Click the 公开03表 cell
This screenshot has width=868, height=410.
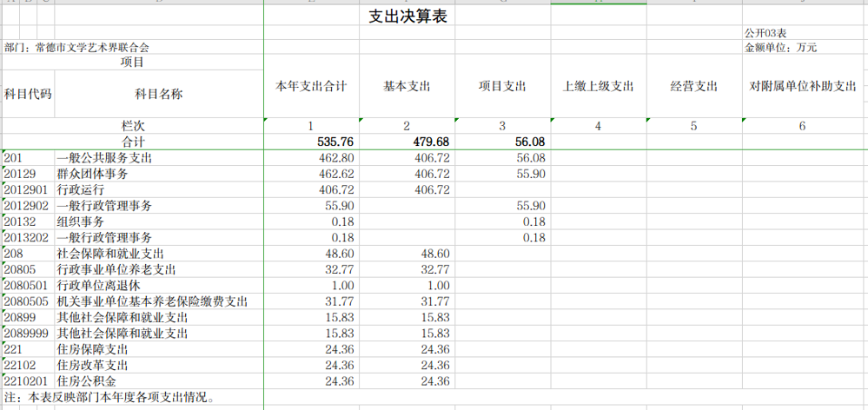click(x=765, y=33)
